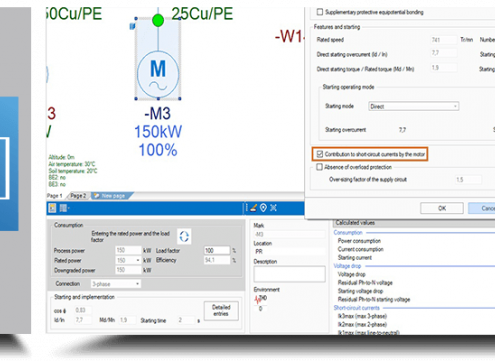Image resolution: width=495 pixels, height=361 pixels.
Task: Click Starting voltage drop row
Action: (360, 291)
